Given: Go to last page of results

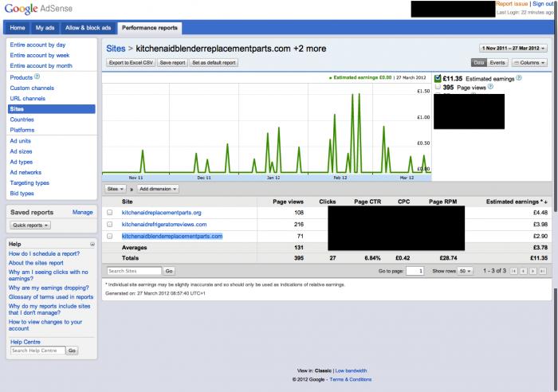Looking at the screenshot, I should [x=542, y=271].
